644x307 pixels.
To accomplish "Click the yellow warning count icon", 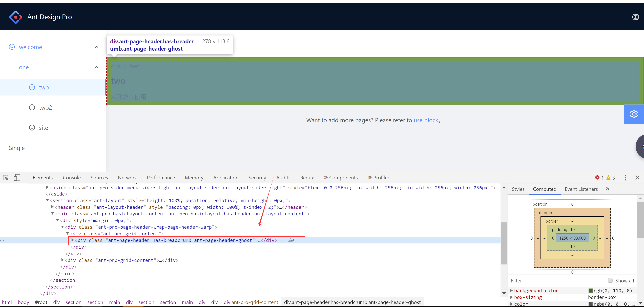I will click(x=608, y=178).
